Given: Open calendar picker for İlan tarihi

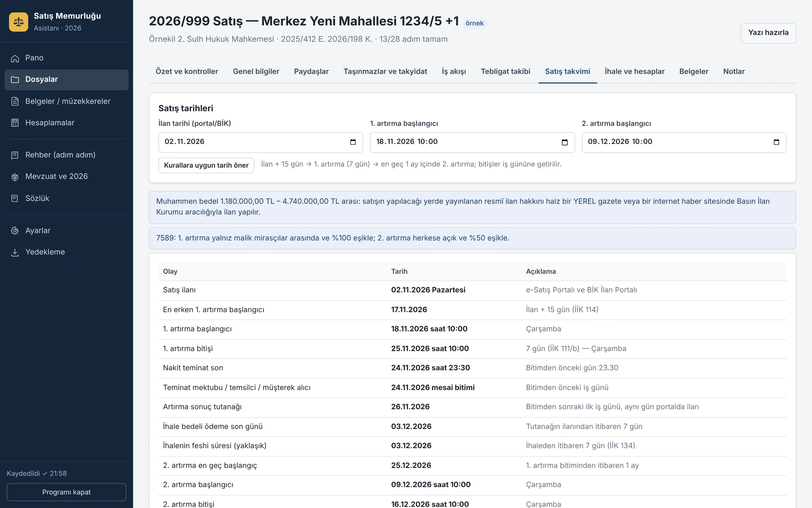Looking at the screenshot, I should [x=353, y=142].
